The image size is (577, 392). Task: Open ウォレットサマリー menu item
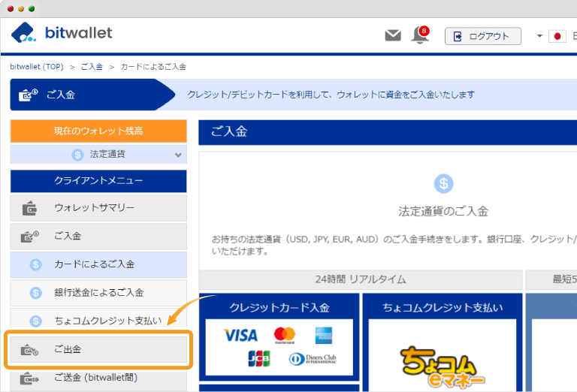(98, 208)
